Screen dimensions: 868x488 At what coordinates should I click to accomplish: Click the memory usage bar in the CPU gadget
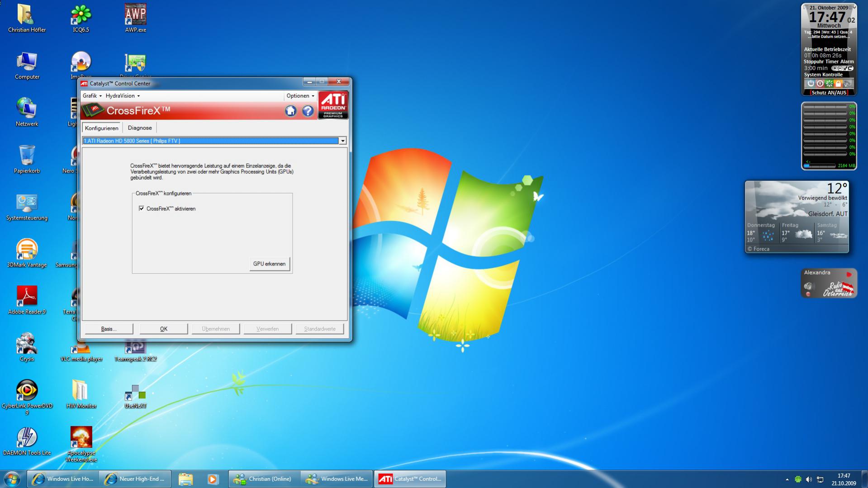click(820, 166)
